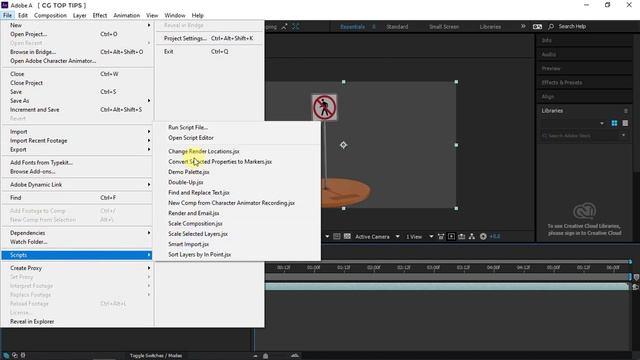640x360 pixels.
Task: Open the File menu in the menu bar
Action: [x=7, y=15]
